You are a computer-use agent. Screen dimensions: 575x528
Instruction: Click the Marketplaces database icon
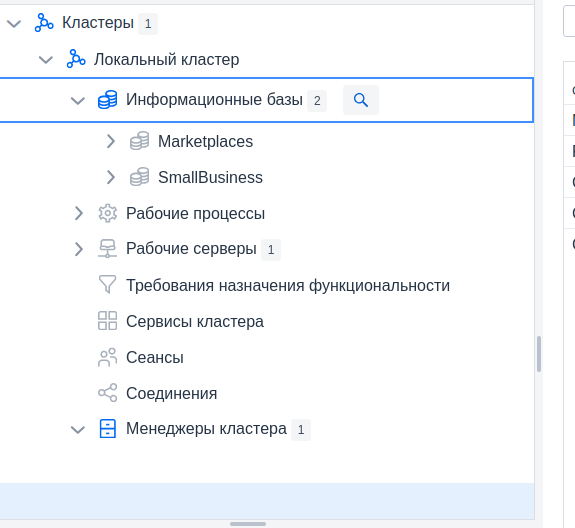pyautogui.click(x=140, y=141)
